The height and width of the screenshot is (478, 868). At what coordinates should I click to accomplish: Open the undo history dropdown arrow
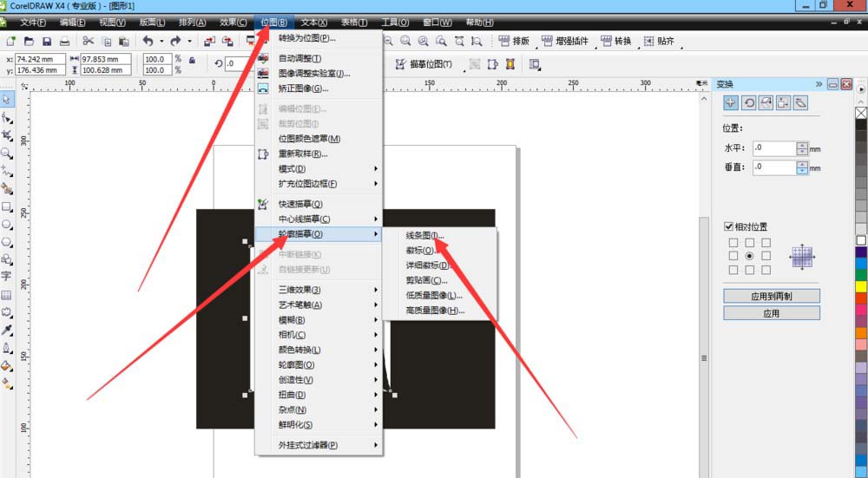pyautogui.click(x=161, y=42)
